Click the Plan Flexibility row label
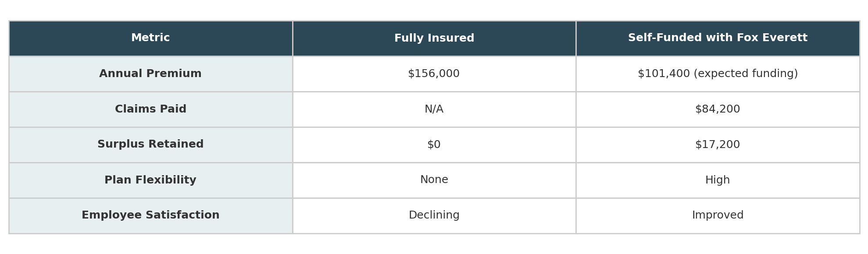 pos(150,180)
